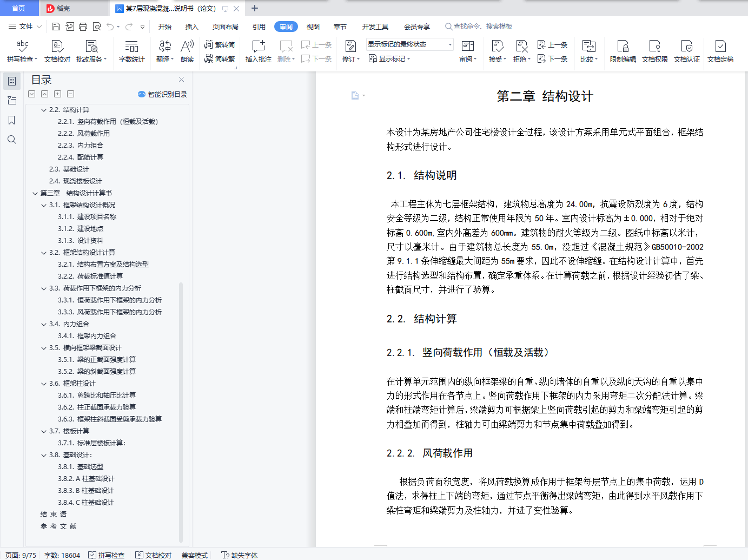Run the 拼写检查 spell check tool
The width and height of the screenshot is (748, 560).
pos(22,51)
